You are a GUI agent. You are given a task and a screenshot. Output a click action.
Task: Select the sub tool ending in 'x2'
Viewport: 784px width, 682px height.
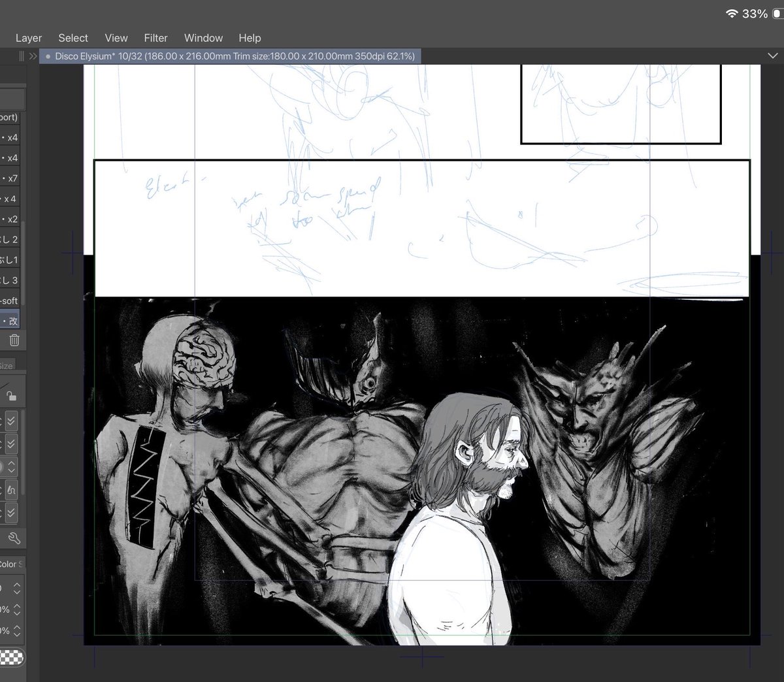10,219
